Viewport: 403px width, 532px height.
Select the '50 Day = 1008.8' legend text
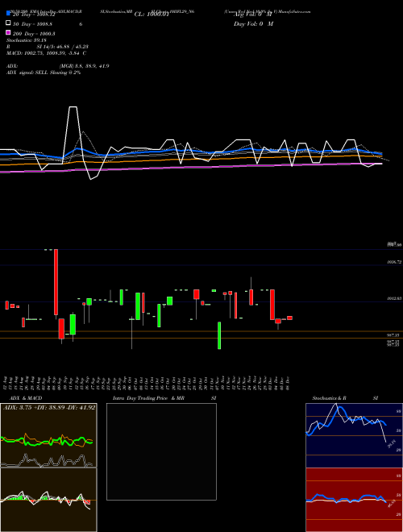tap(32, 24)
